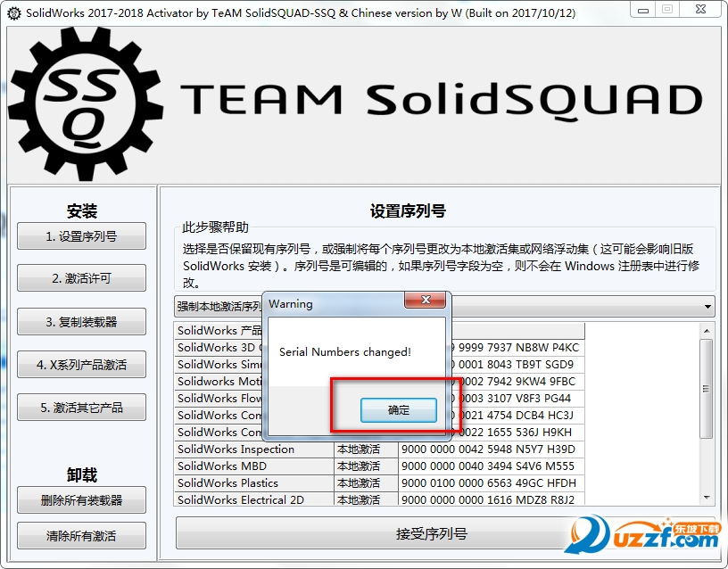Click the 接受序列号 button
Viewport: 728px width, 569px height.
(431, 533)
